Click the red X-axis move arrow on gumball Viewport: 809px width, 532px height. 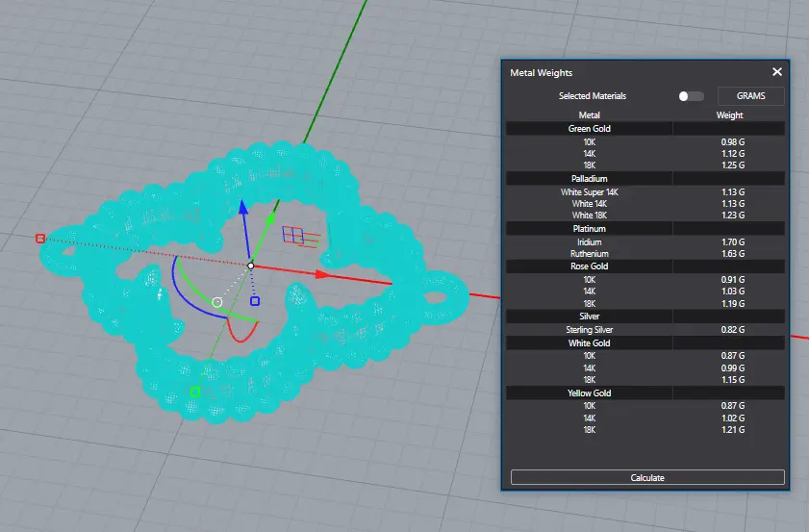[x=323, y=274]
